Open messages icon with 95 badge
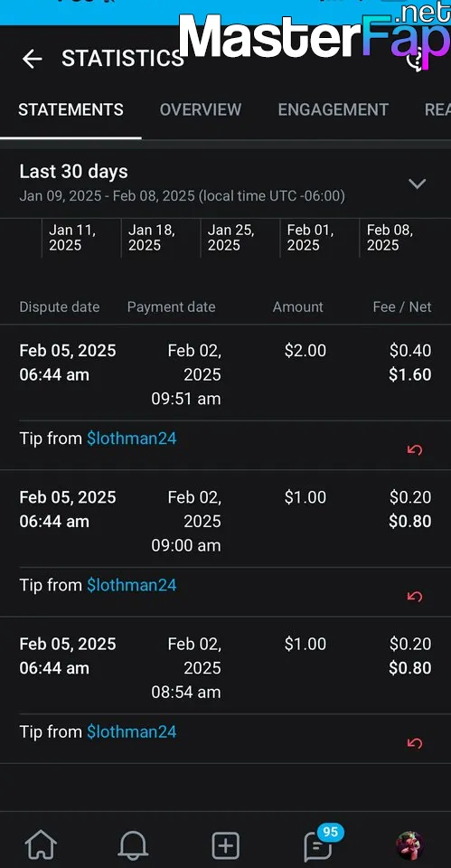The width and height of the screenshot is (451, 868). [x=321, y=843]
